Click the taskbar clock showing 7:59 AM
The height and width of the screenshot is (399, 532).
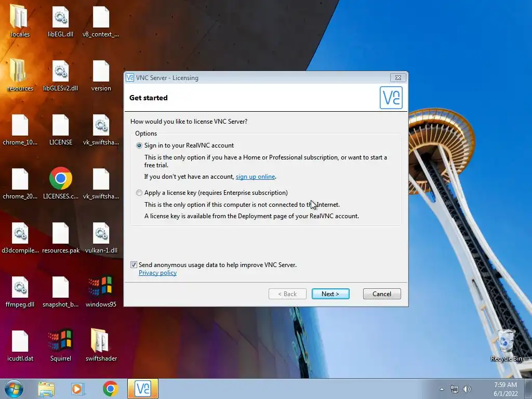[x=506, y=389]
